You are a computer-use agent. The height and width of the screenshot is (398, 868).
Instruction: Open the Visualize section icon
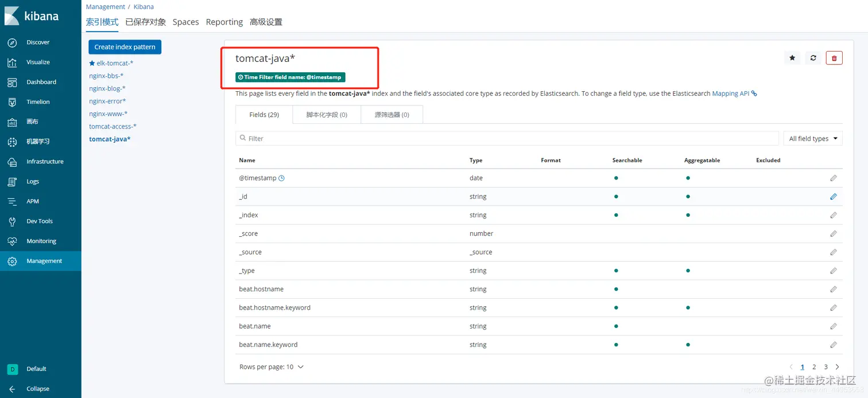(12, 63)
